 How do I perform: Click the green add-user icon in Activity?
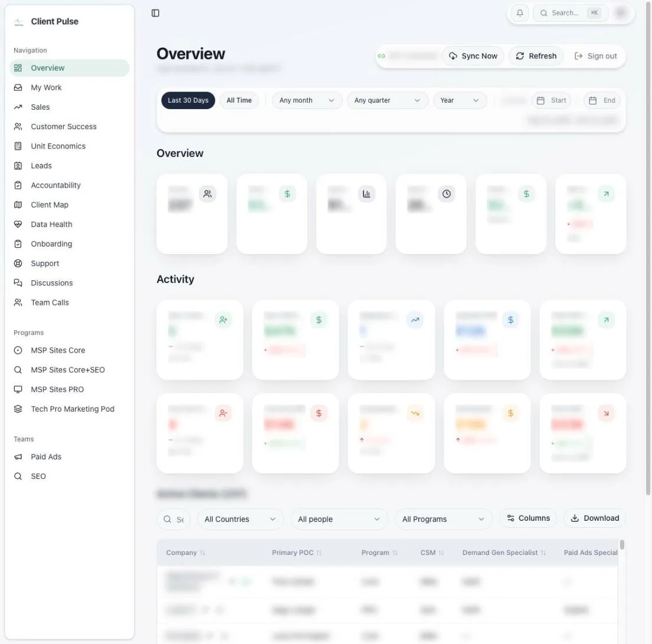point(223,320)
